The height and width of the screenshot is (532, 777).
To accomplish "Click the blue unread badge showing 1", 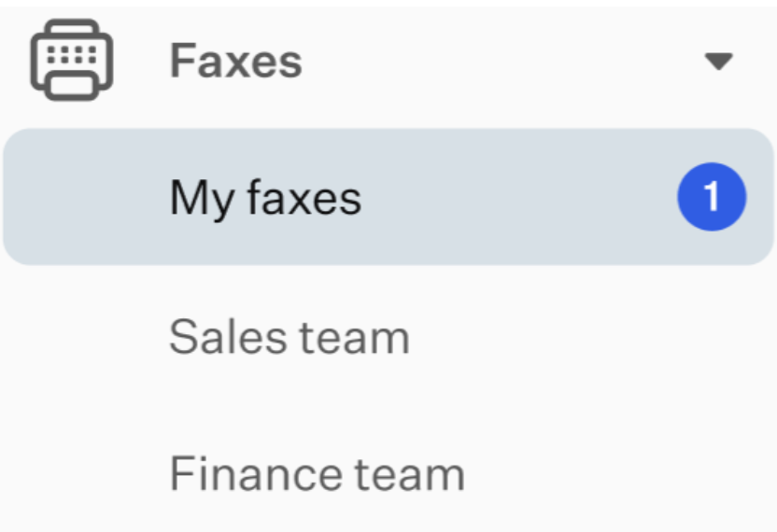I will 712,197.
